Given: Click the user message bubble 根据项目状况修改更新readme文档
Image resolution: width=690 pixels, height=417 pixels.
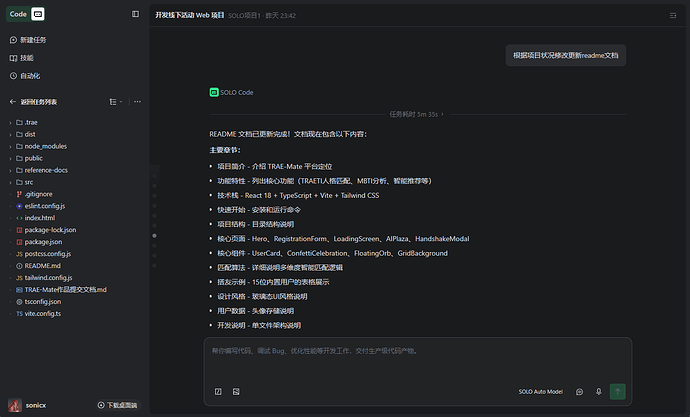Looking at the screenshot, I should point(565,55).
